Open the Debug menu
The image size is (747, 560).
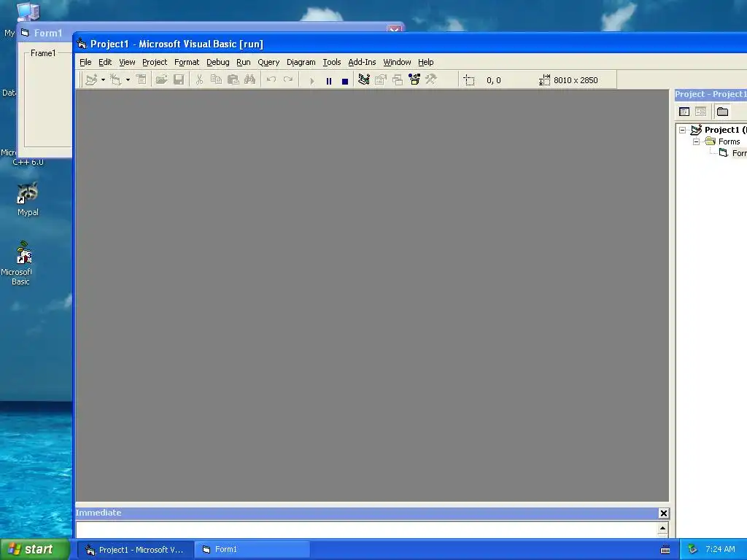(x=217, y=62)
